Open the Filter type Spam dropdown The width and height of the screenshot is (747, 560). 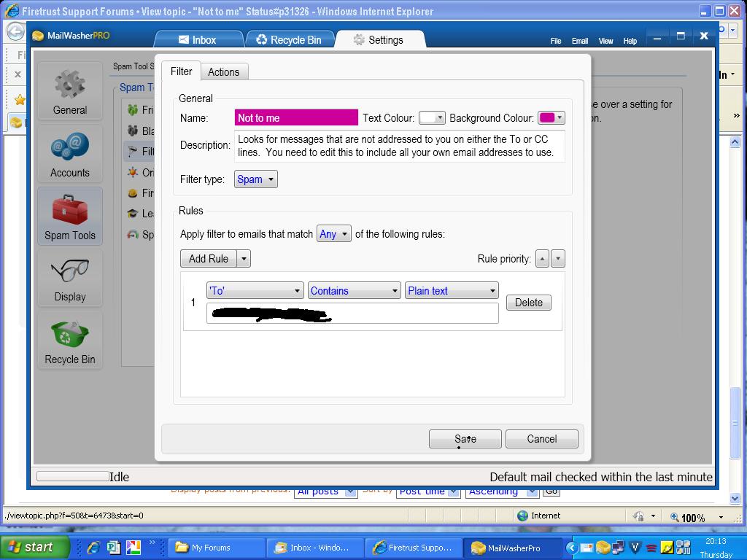click(256, 179)
